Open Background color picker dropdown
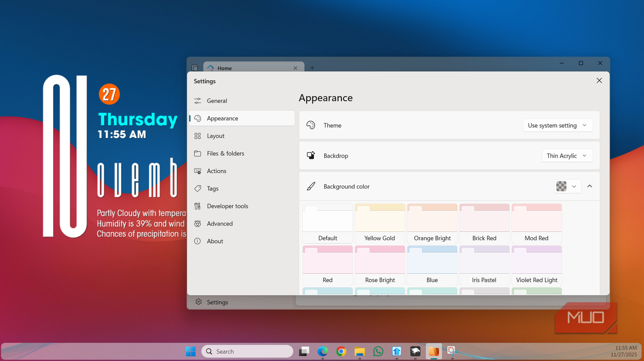 click(x=568, y=187)
